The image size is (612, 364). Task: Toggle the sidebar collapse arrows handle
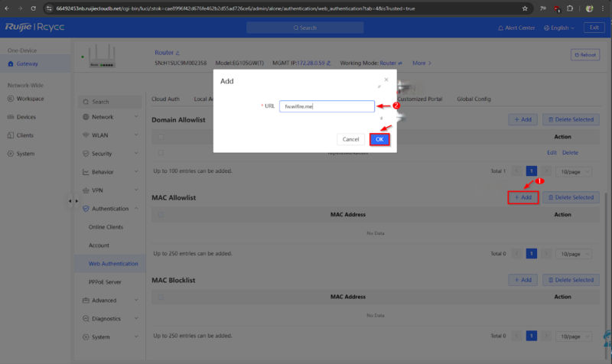click(x=73, y=201)
